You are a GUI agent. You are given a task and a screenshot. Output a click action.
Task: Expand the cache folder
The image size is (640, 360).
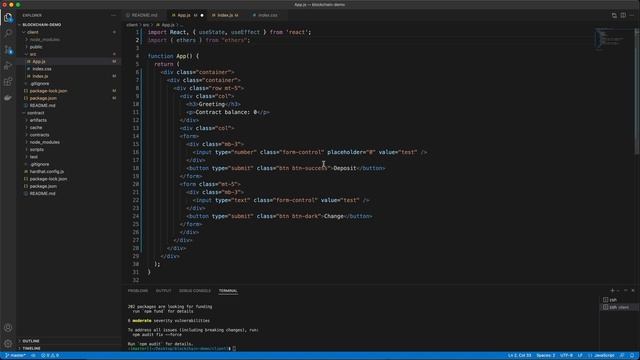pos(69,127)
